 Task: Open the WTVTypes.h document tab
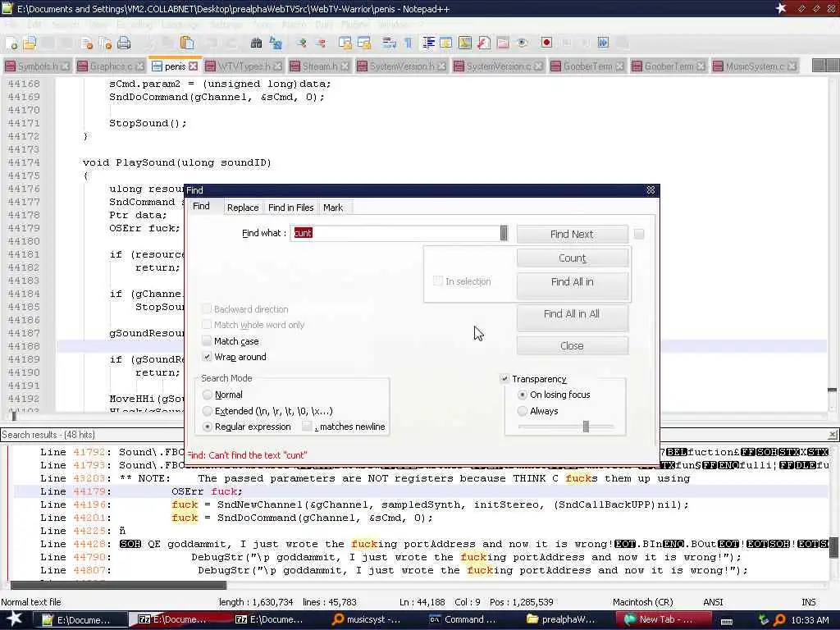click(x=244, y=66)
